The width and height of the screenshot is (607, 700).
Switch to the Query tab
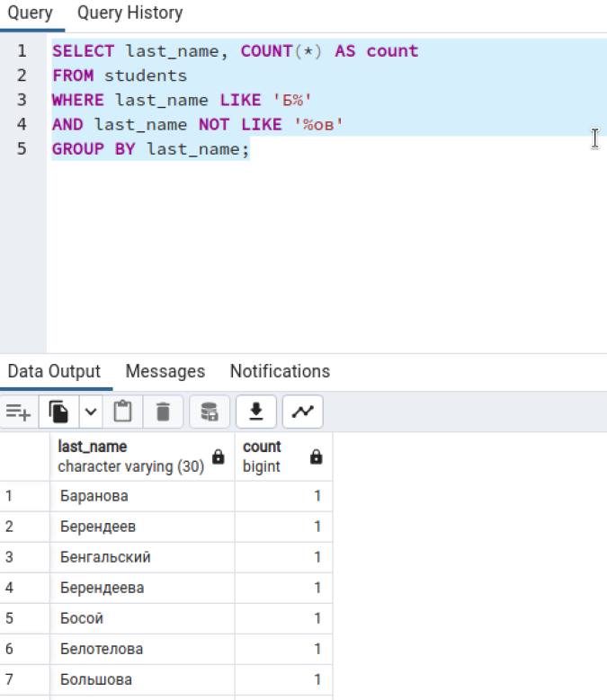31,13
